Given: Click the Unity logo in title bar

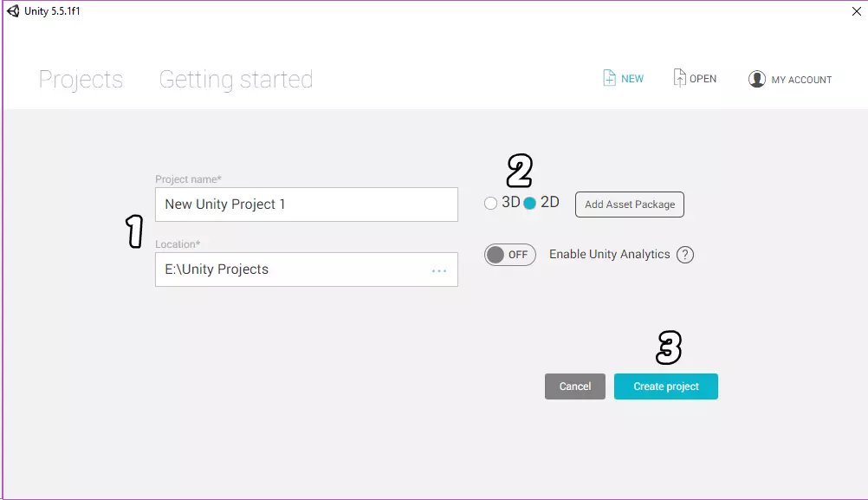Looking at the screenshot, I should pyautogui.click(x=13, y=11).
